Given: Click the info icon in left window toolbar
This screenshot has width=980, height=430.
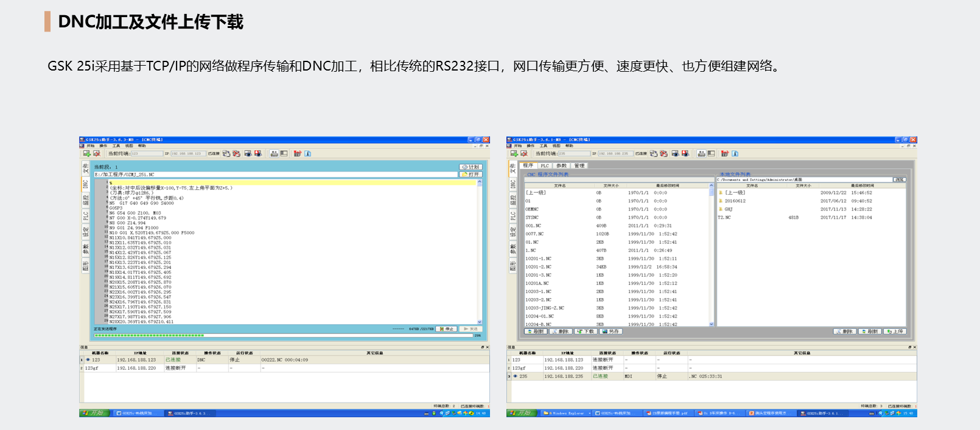Looking at the screenshot, I should coord(307,153).
